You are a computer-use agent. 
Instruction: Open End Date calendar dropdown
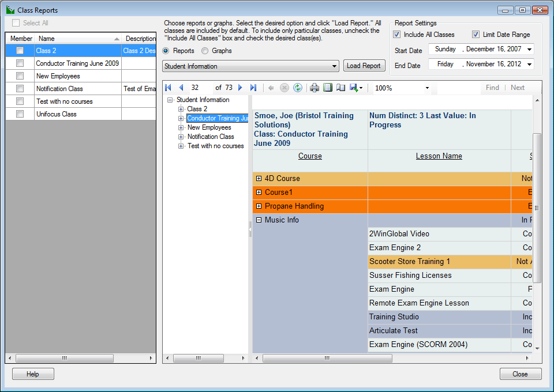tap(529, 64)
